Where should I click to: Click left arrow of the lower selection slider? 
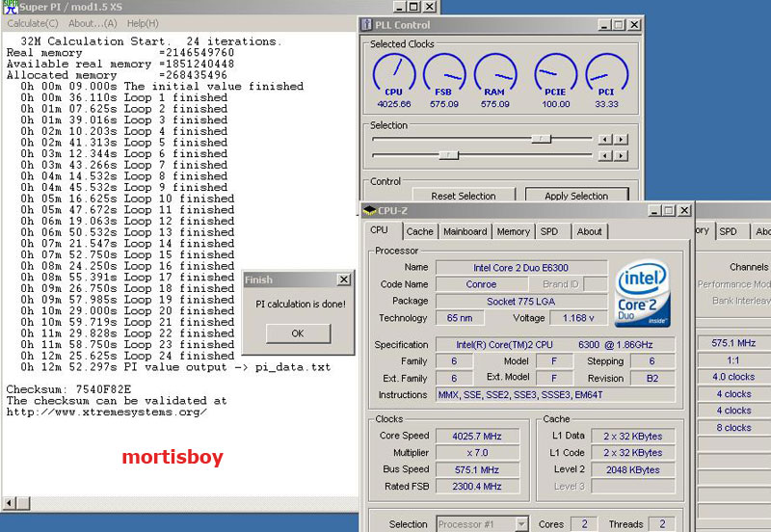tap(605, 156)
